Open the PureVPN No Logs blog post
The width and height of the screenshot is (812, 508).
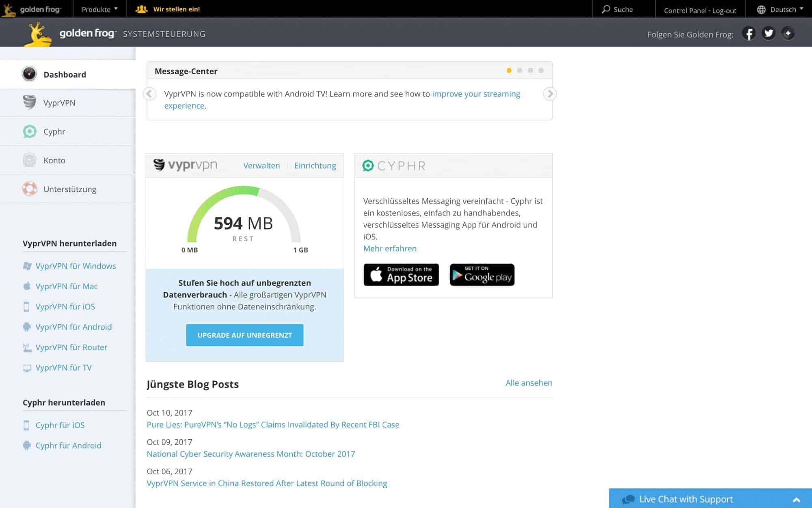pyautogui.click(x=273, y=425)
